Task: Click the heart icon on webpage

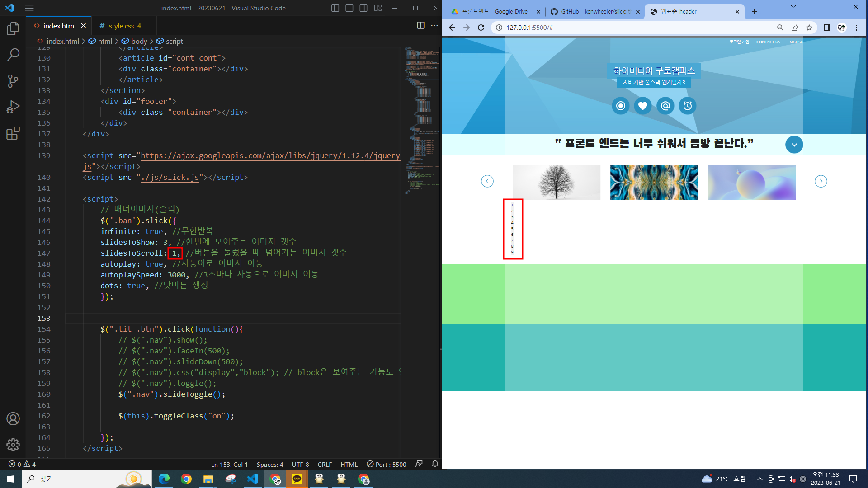Action: (642, 106)
